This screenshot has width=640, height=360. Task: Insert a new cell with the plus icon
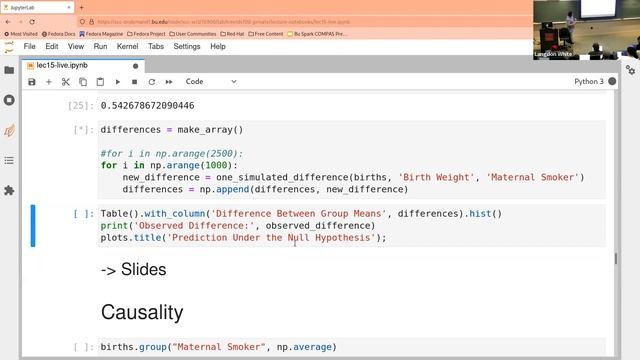(49, 82)
